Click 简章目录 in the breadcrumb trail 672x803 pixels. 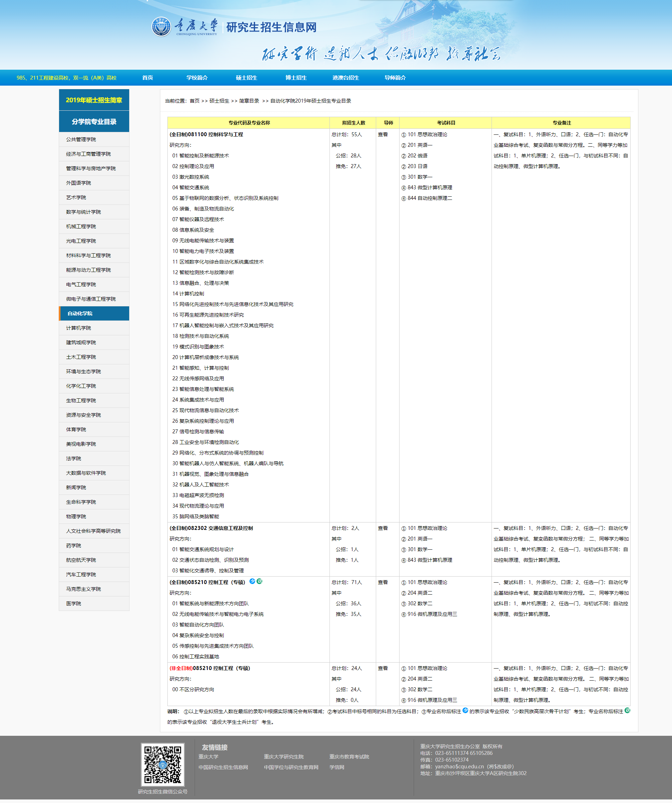[x=249, y=101]
